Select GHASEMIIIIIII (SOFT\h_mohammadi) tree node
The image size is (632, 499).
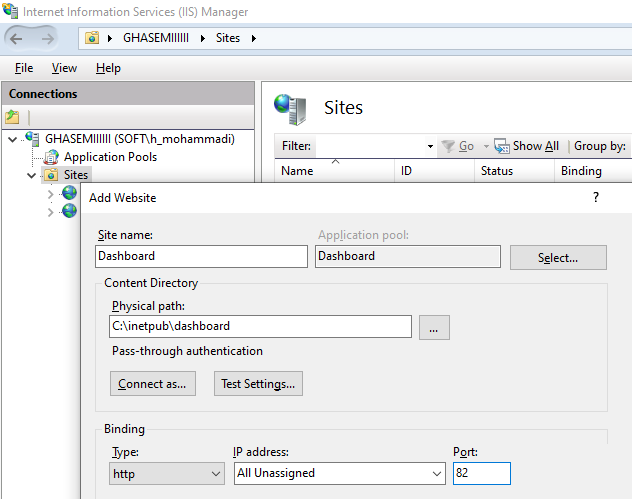pos(139,139)
